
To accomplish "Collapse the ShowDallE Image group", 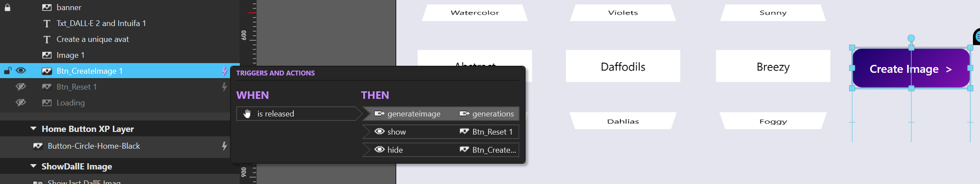I will [33, 166].
